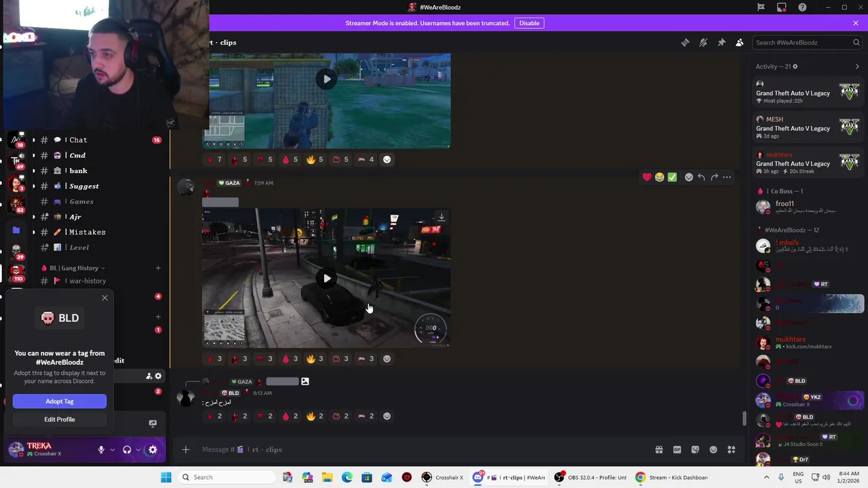Create channel in Gang History category
Viewport: 868px width, 488px height.
click(x=158, y=268)
